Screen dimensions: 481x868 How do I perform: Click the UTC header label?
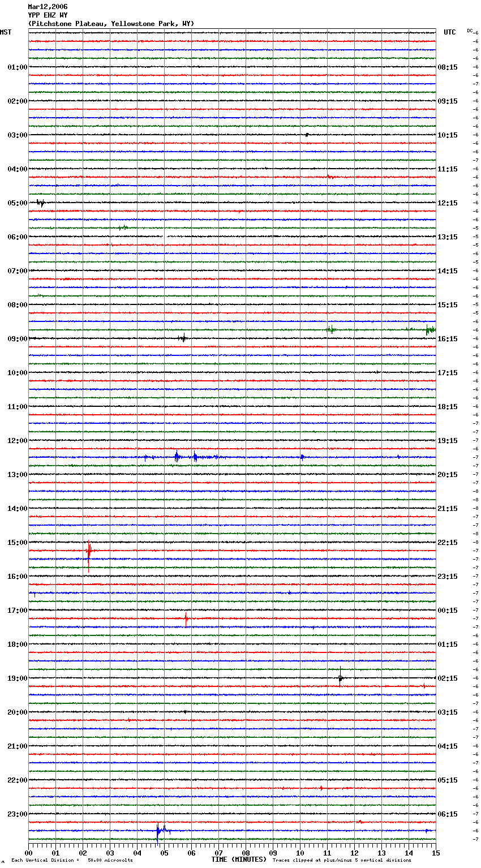(x=449, y=32)
